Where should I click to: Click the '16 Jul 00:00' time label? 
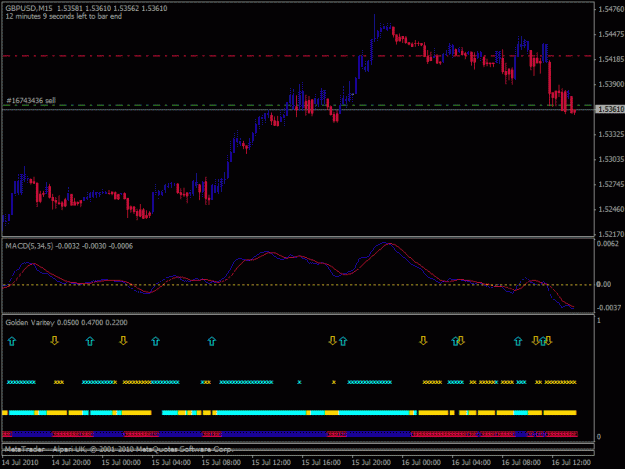coord(421,462)
